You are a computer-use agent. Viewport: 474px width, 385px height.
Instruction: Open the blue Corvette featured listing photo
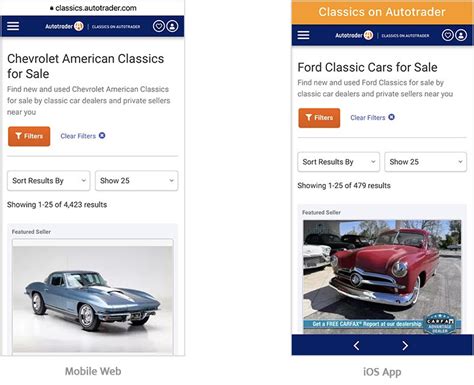coord(93,297)
